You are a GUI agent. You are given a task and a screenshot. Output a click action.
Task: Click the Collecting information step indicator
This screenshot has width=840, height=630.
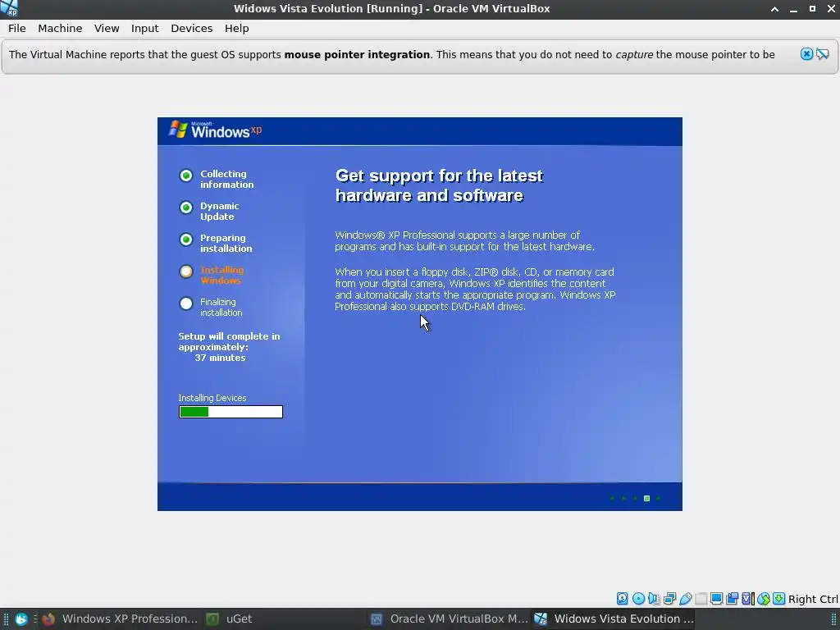point(186,176)
